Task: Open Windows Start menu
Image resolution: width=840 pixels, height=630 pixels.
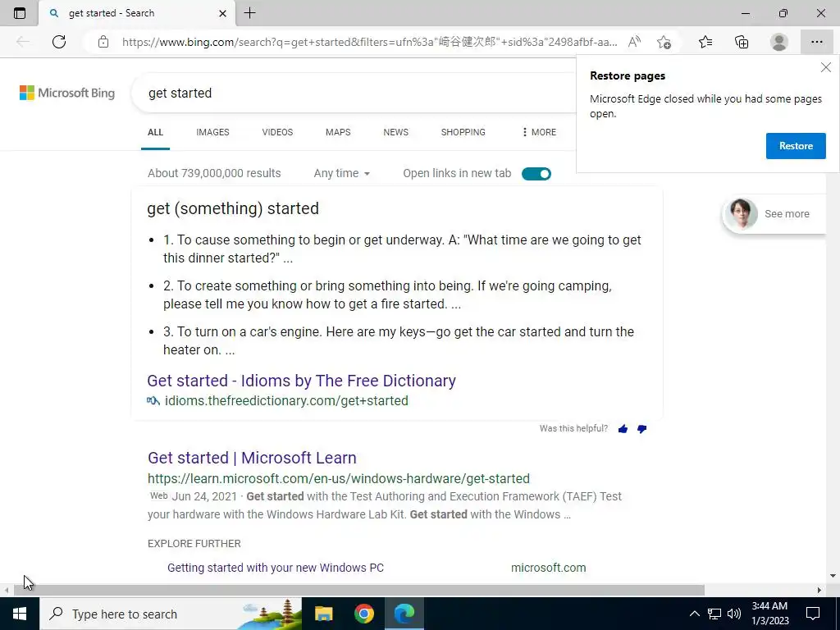Action: tap(20, 614)
